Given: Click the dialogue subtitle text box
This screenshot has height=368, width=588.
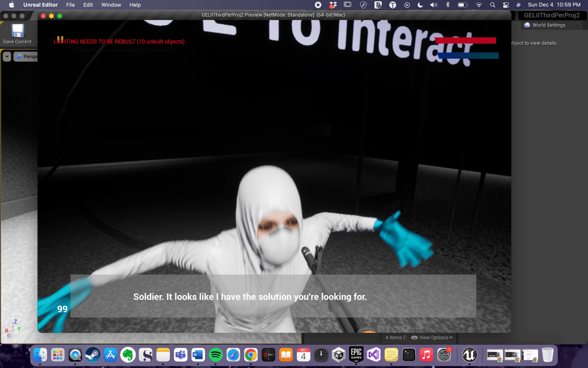Looking at the screenshot, I should [x=273, y=296].
